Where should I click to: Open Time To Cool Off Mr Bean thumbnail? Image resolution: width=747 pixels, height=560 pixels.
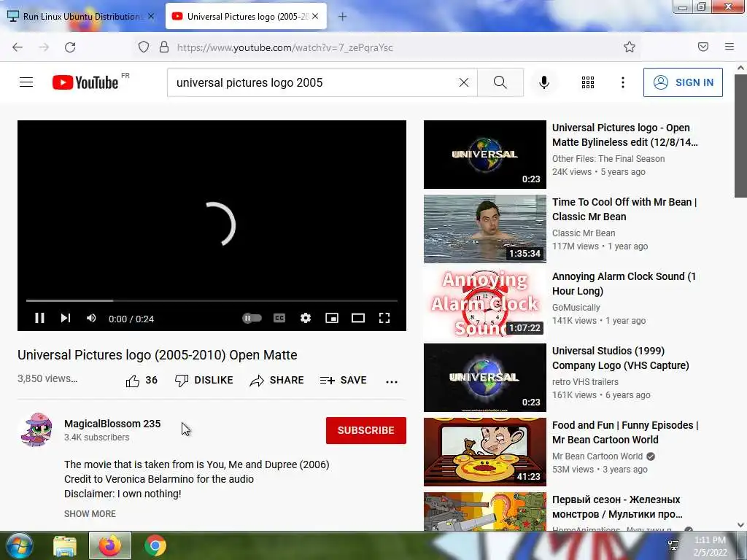[485, 229]
